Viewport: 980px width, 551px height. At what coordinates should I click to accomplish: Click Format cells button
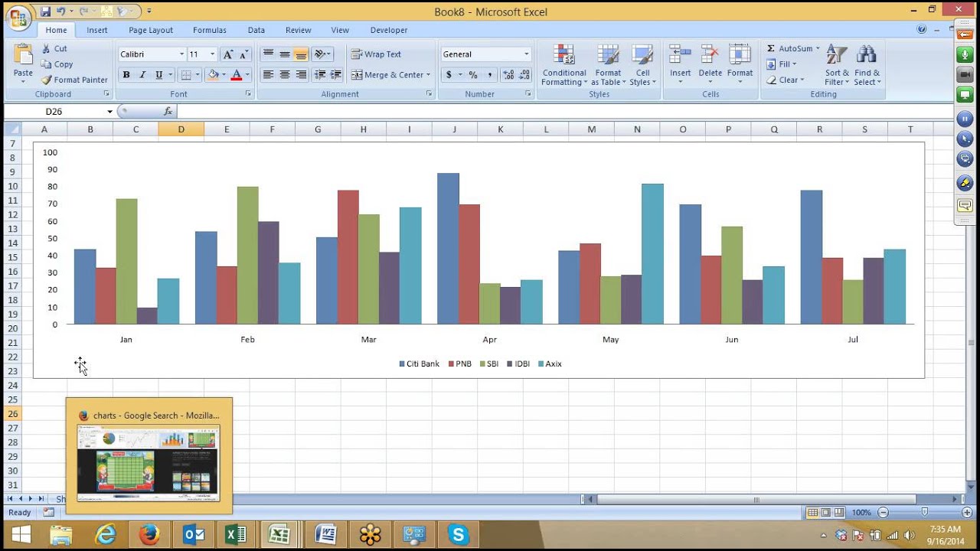click(740, 65)
